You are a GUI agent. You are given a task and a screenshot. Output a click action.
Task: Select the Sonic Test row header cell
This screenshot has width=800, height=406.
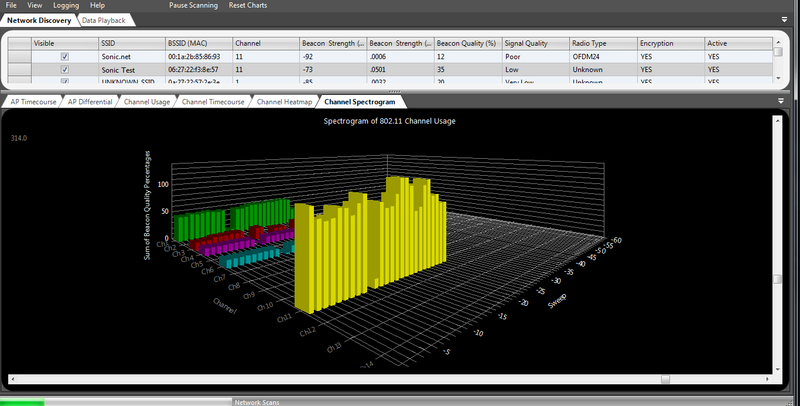(19, 70)
